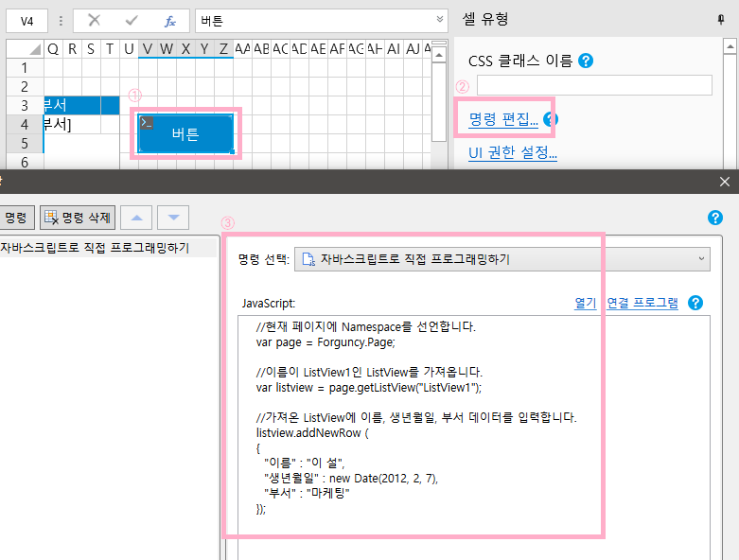Click the help icon next to 명령 편집
The image size is (739, 560).
(552, 119)
